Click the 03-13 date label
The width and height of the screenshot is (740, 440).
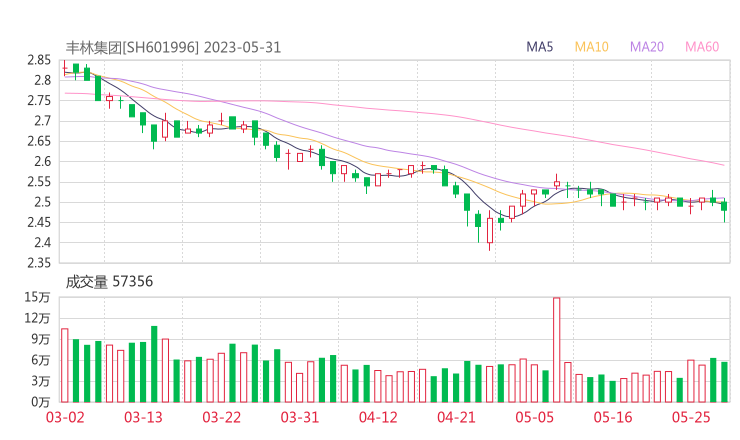point(143,417)
